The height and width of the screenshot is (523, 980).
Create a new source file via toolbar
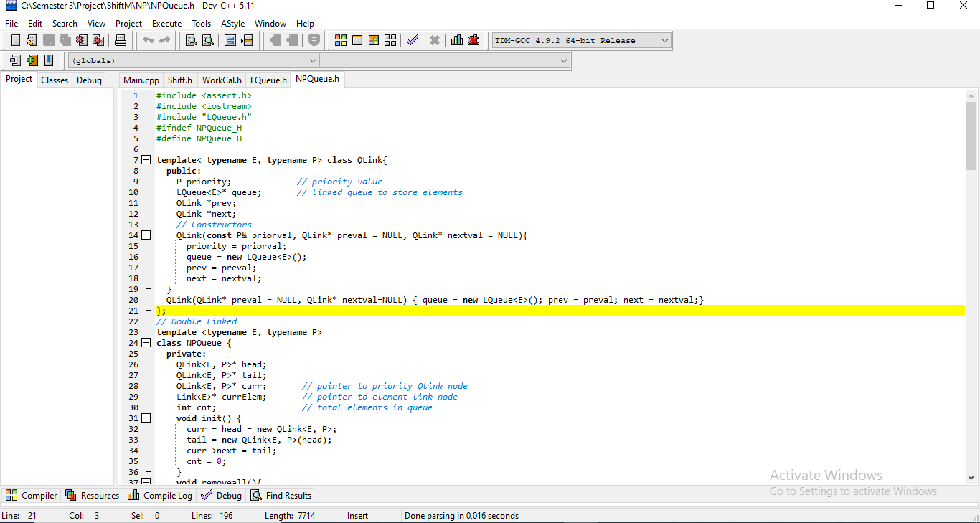tap(15, 40)
